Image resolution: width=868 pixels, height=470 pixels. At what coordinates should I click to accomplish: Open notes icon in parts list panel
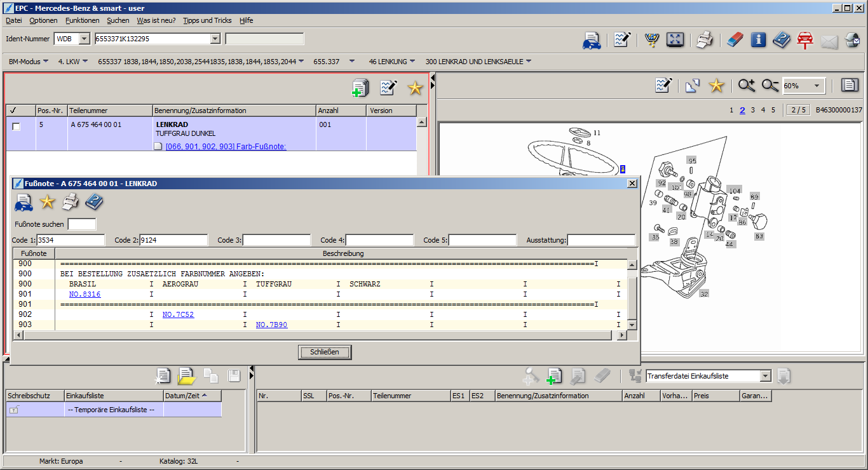coord(388,88)
